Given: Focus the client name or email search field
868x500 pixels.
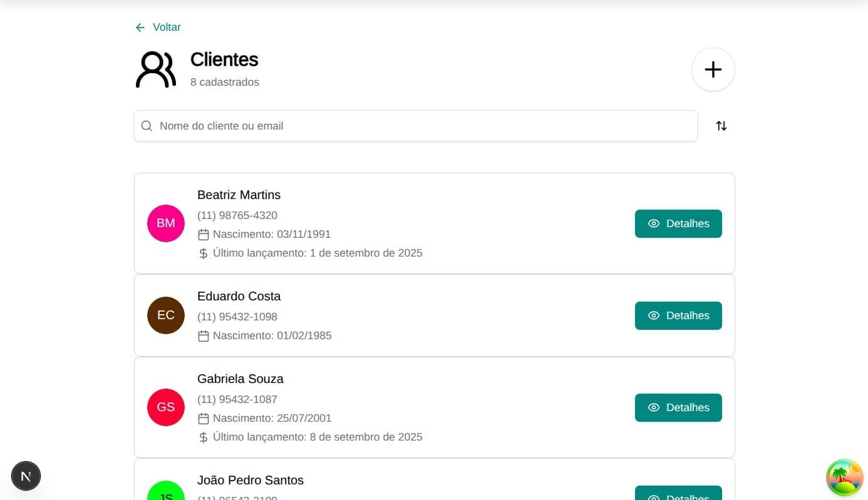Looking at the screenshot, I should [x=426, y=126].
